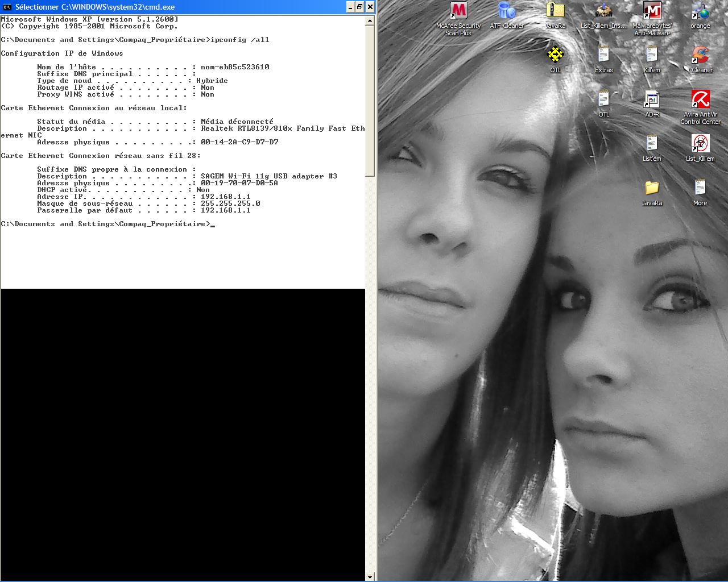Open Malwarebytes' Anti-Malware shortcut
The image size is (728, 582).
point(652,11)
